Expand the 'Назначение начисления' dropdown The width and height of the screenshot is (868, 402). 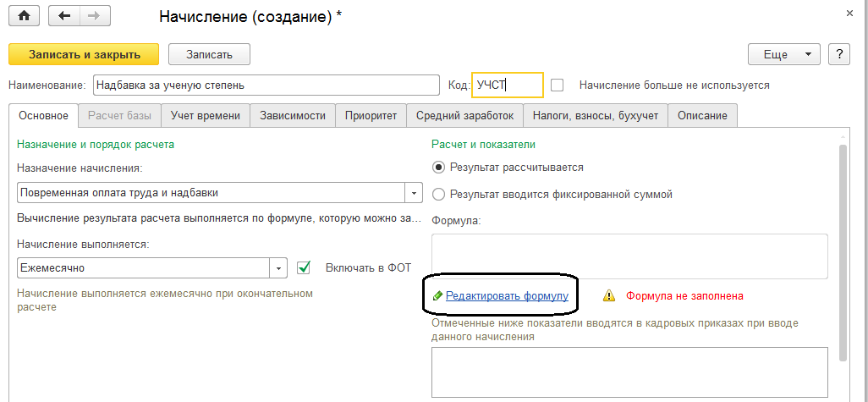pos(414,193)
